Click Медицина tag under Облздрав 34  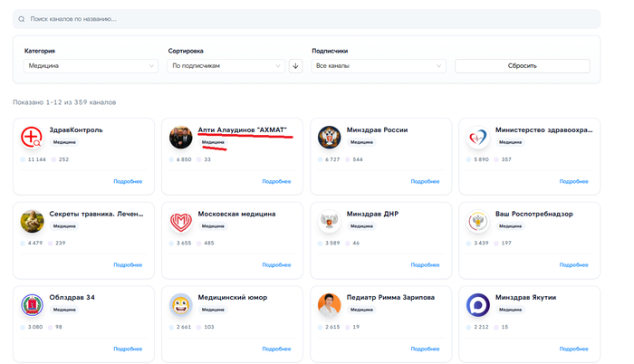tap(64, 310)
